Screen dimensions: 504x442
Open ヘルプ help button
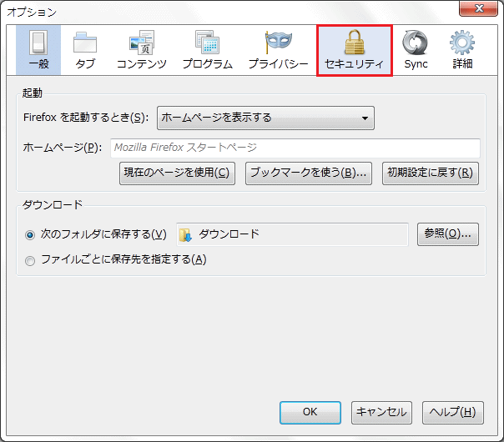(x=452, y=413)
